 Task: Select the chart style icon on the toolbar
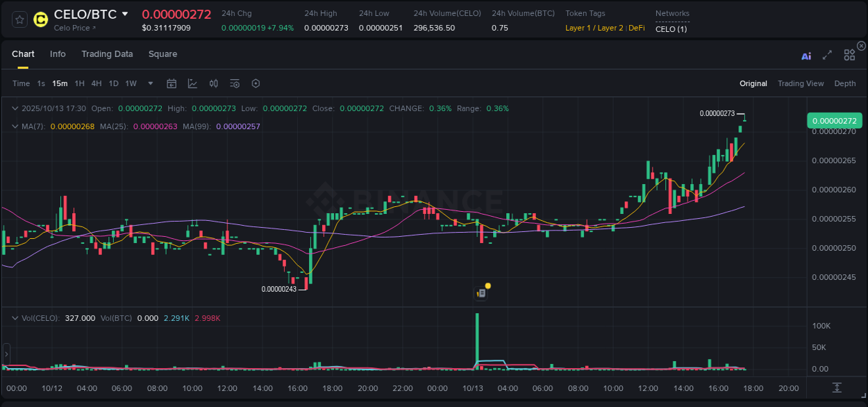192,83
